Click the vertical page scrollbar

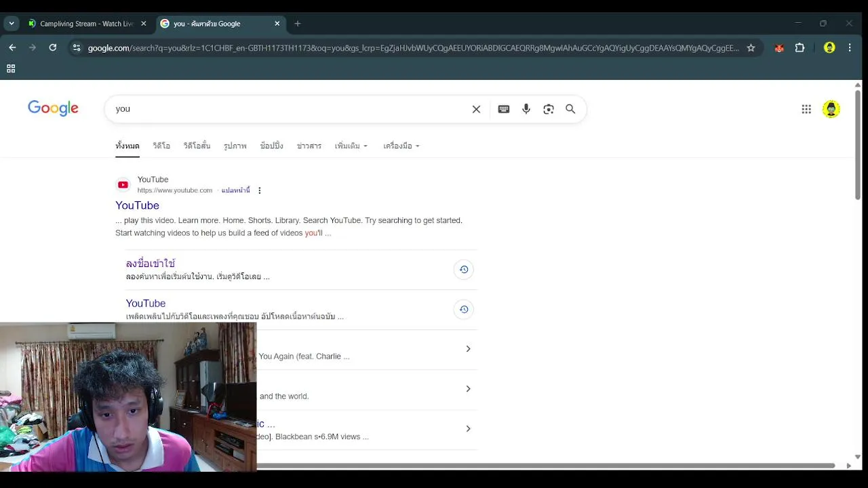point(858,144)
